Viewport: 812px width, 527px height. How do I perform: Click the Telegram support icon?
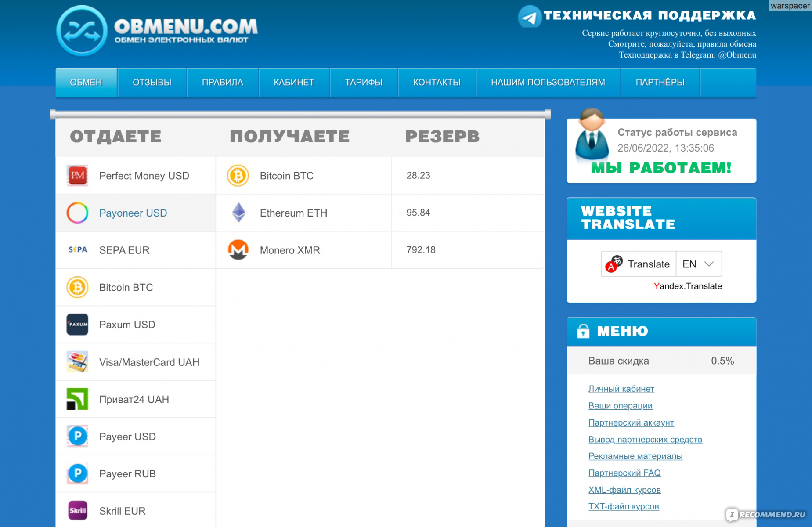tap(530, 17)
